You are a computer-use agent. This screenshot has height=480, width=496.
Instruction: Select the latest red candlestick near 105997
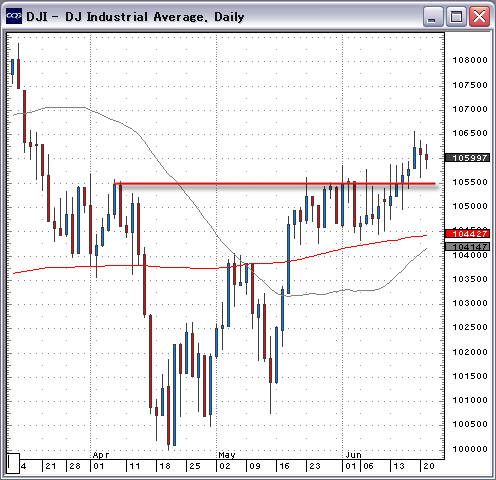(x=426, y=157)
